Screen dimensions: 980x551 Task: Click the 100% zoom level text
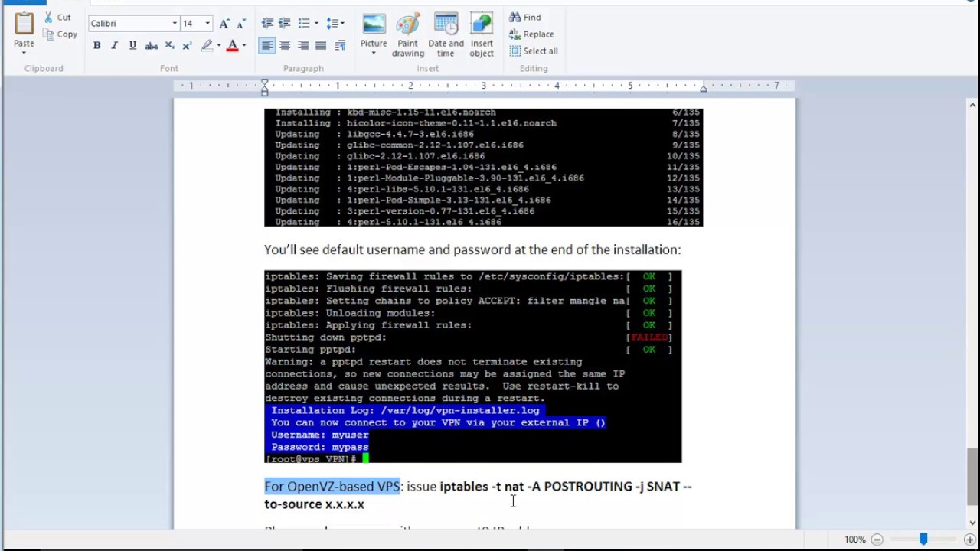tap(855, 540)
